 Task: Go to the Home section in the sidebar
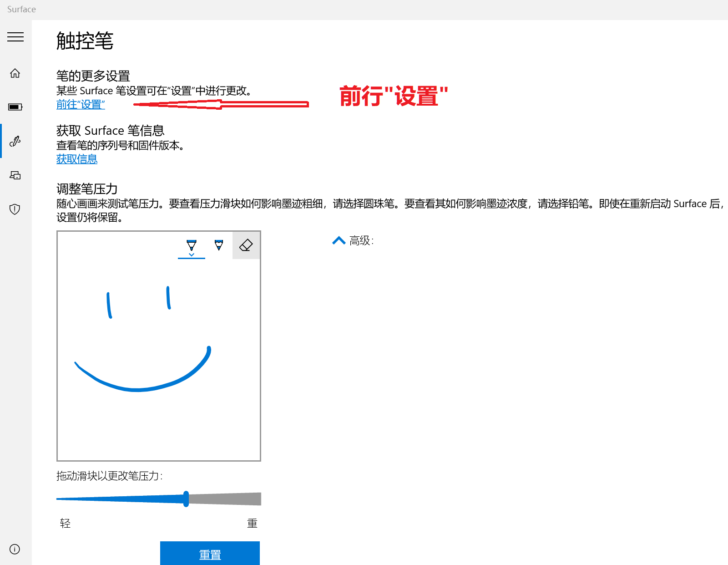pos(15,73)
